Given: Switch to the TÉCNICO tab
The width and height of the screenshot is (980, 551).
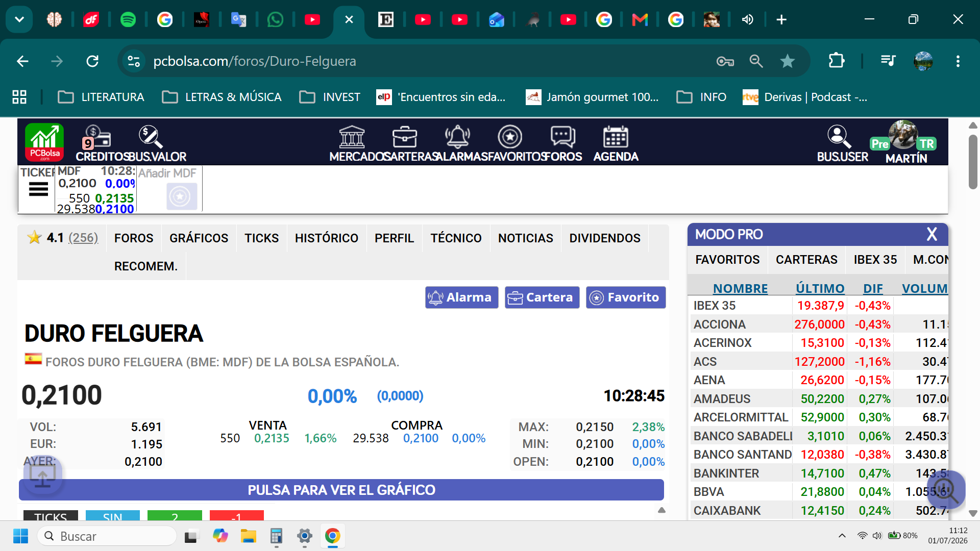Looking at the screenshot, I should [x=456, y=238].
